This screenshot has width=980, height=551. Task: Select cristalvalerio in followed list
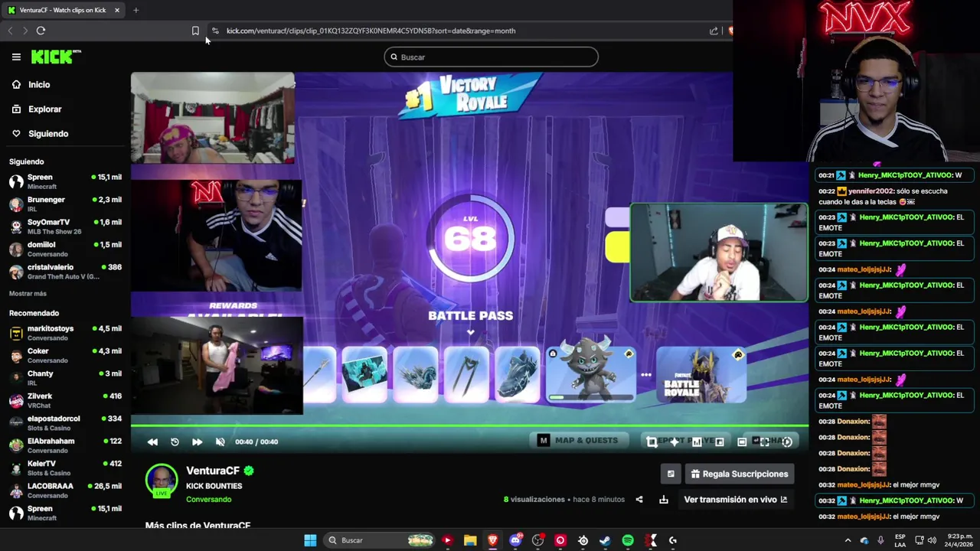click(65, 271)
